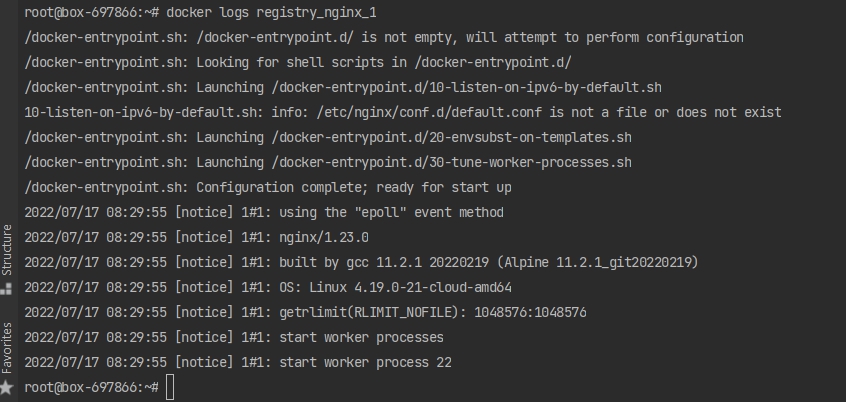Open the Structure side tab
Screen dimensions: 846x402
pyautogui.click(x=7, y=251)
